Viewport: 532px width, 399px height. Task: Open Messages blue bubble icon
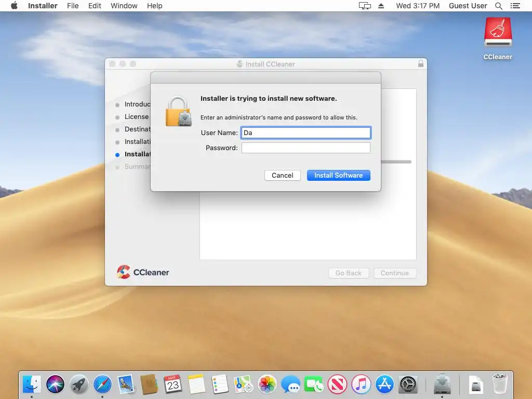point(290,384)
